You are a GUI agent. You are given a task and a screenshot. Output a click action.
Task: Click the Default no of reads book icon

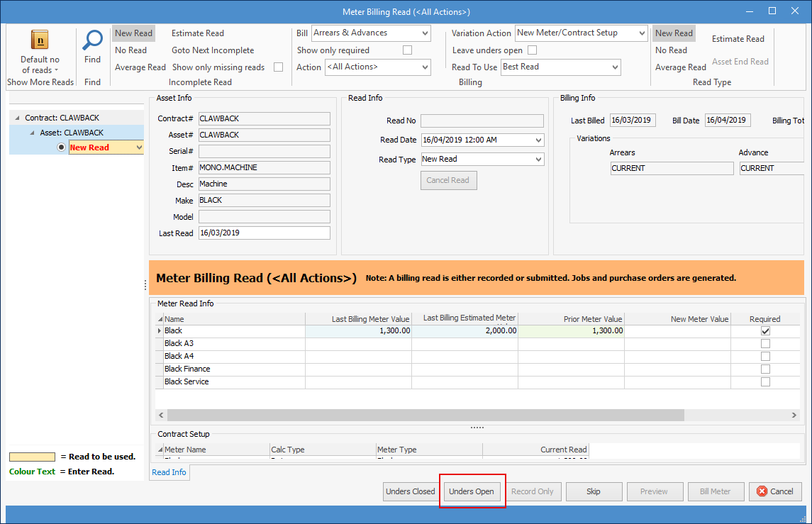(40, 40)
